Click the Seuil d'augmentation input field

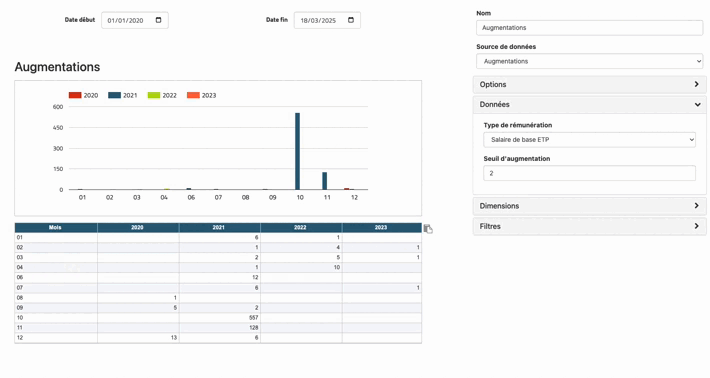click(x=589, y=173)
